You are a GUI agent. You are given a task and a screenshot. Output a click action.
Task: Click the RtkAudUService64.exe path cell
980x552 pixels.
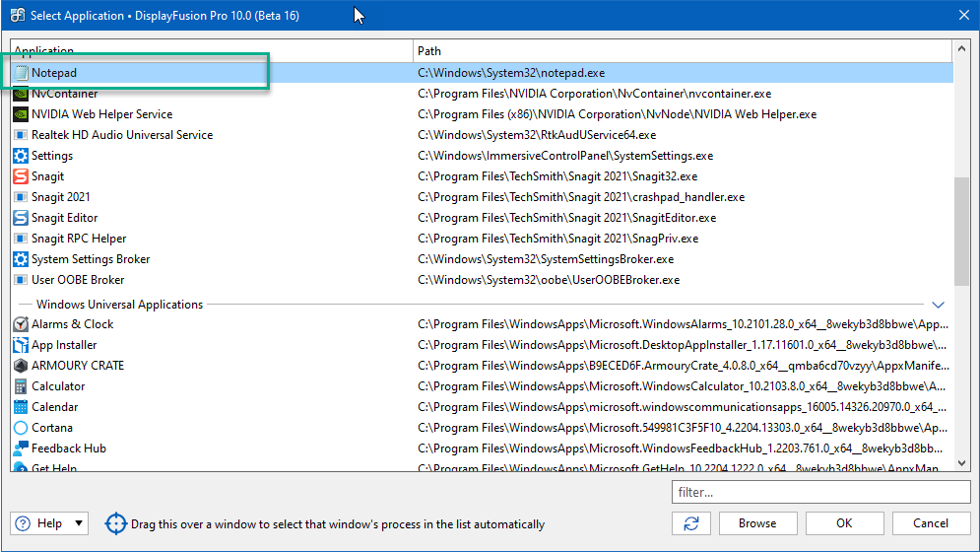[537, 135]
